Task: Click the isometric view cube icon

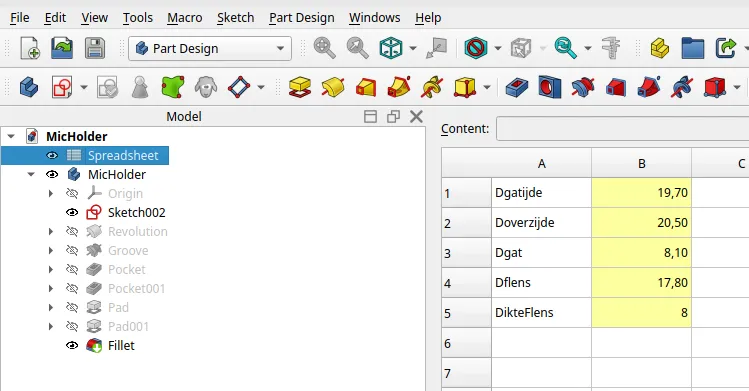Action: pyautogui.click(x=391, y=48)
